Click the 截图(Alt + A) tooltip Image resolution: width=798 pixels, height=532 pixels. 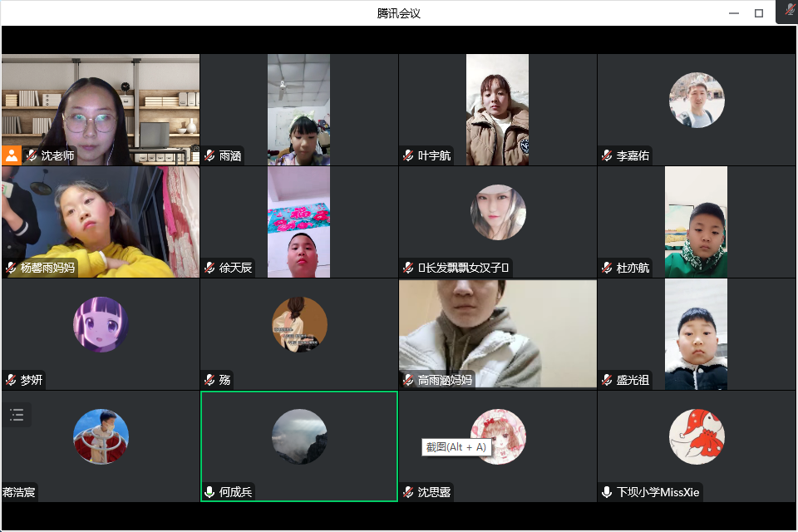(456, 447)
